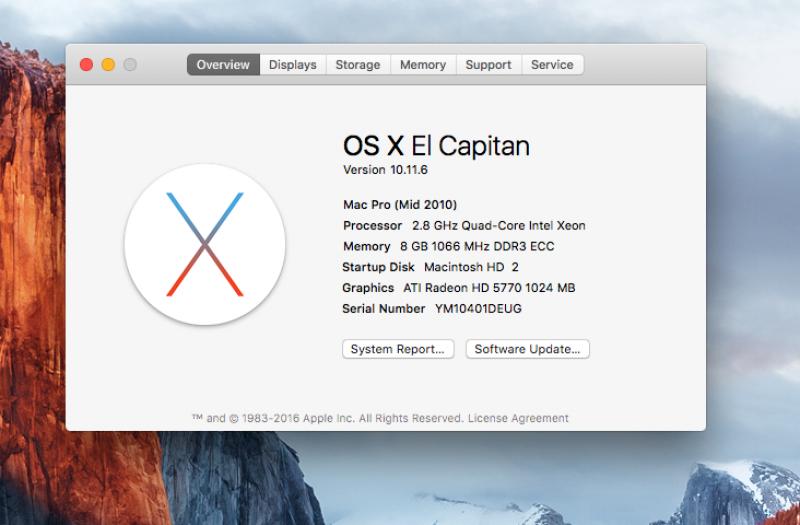Click the 2.8 GHz Quad-Core Intel Xeon value

(x=498, y=226)
